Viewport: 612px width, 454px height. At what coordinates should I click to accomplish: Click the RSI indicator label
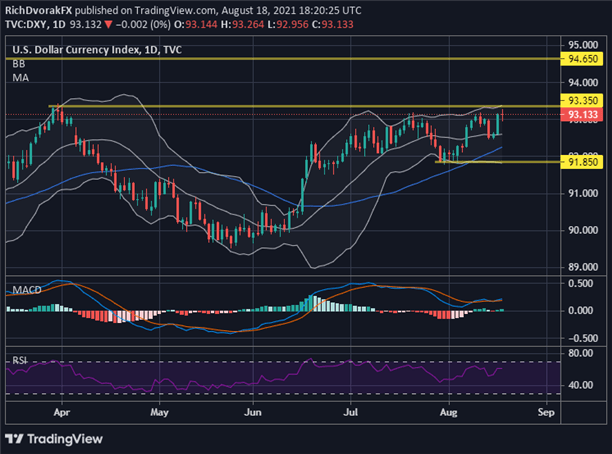point(20,360)
